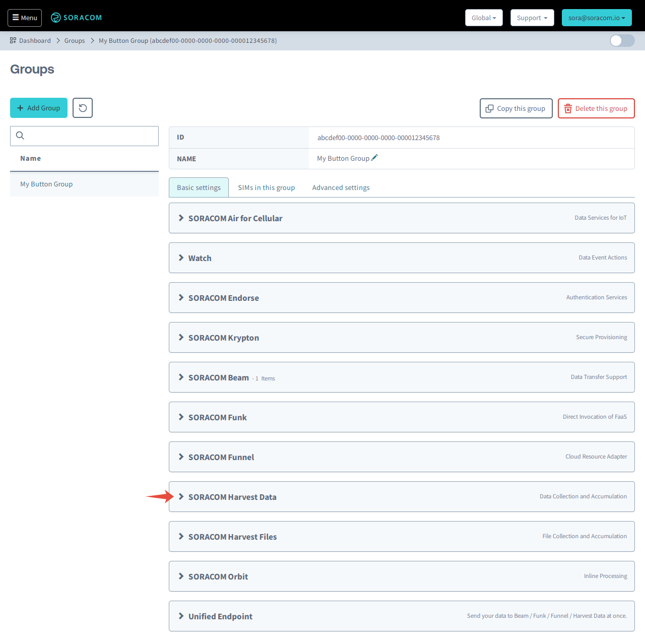645x644 pixels.
Task: Click 'Data Event Actions' description text
Action: point(603,257)
